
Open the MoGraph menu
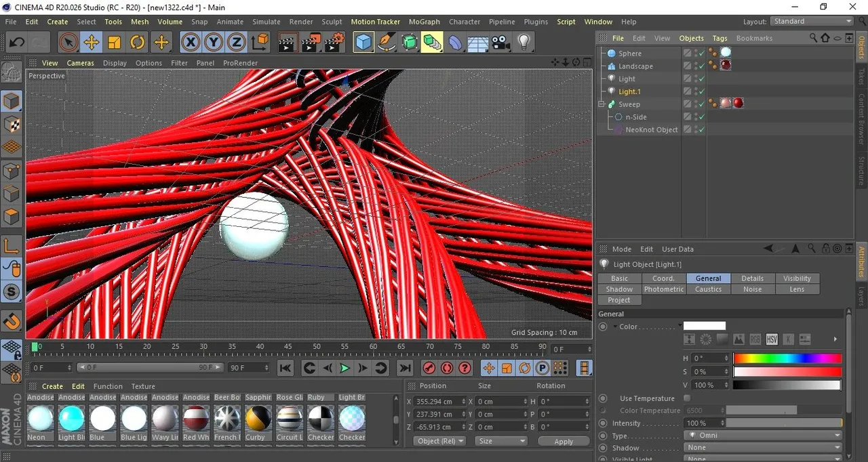point(425,22)
